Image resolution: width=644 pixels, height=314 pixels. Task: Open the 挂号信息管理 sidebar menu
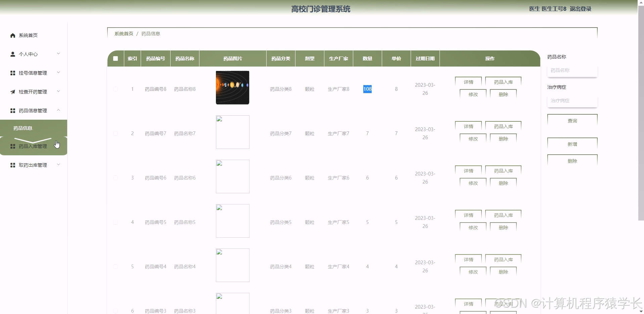pos(34,73)
